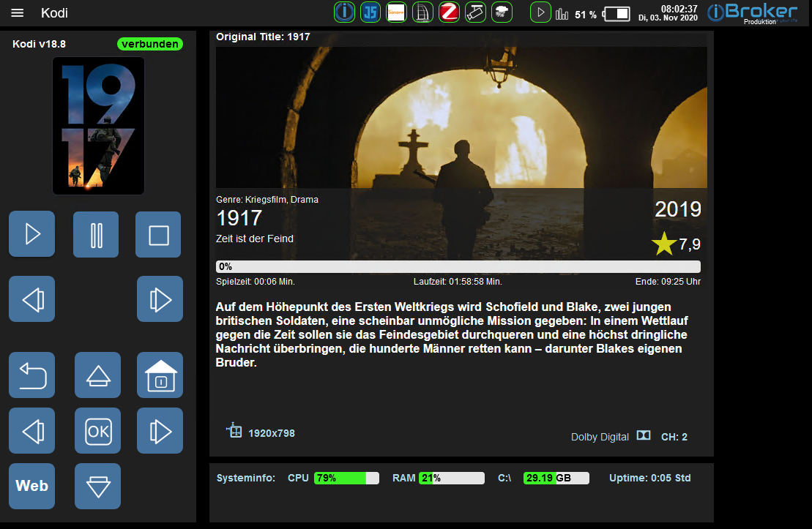
Task: Click the C:\ disk space bar
Action: (556, 478)
